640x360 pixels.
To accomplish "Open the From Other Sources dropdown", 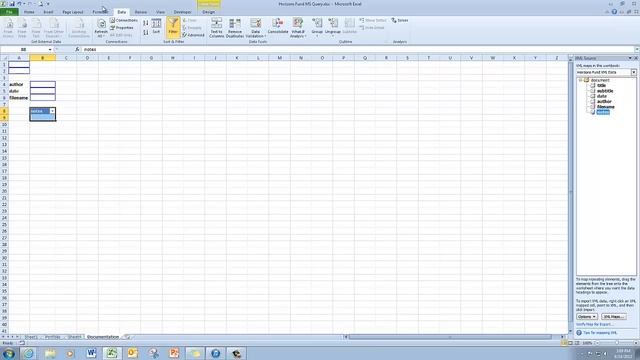I will (x=53, y=28).
